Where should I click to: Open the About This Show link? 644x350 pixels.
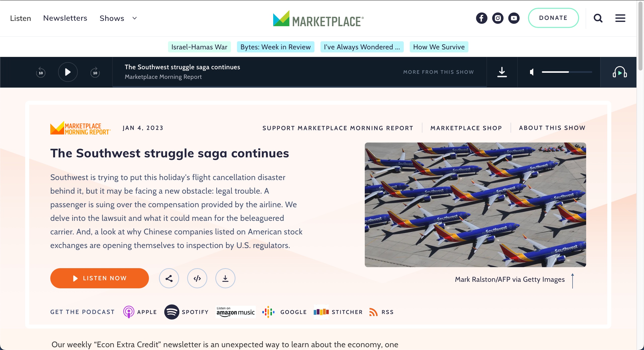552,128
